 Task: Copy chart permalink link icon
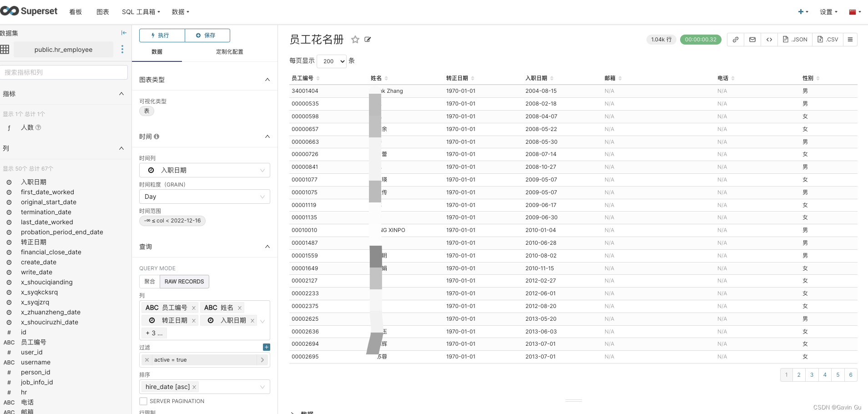click(x=735, y=40)
